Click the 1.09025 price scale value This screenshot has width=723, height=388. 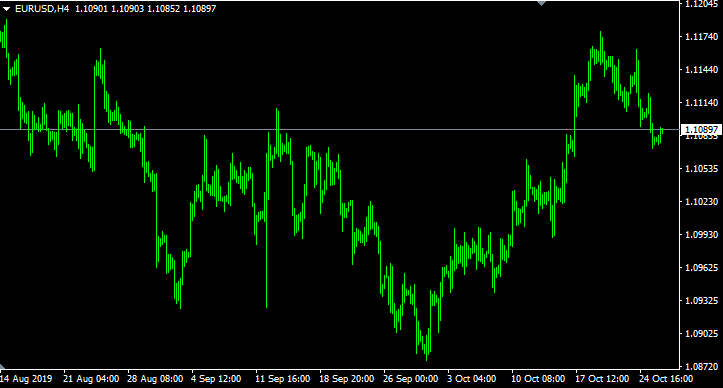tap(701, 333)
